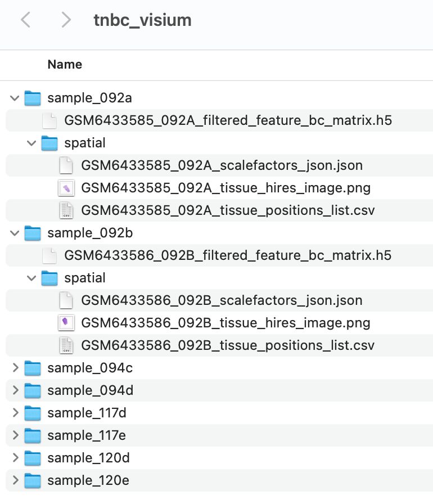433x504 pixels.
Task: Click the 092B filtered_feature_bc_matrix.h5 file icon
Action: click(49, 255)
